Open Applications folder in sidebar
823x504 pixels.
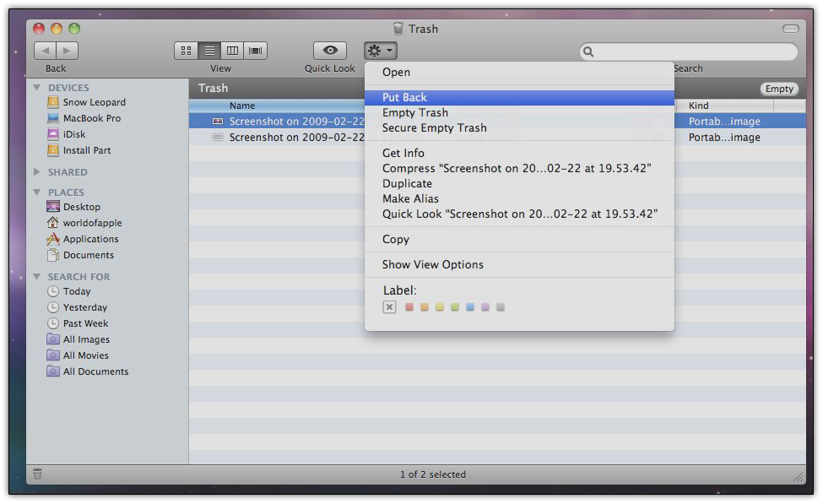coord(90,239)
